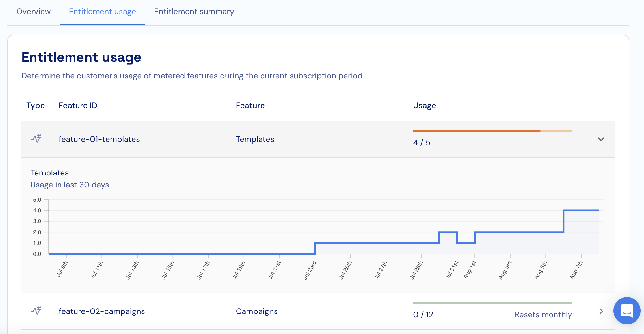Expand the Campaigns usage row chevron
Viewport: 644px width, 334px height.
pos(601,311)
